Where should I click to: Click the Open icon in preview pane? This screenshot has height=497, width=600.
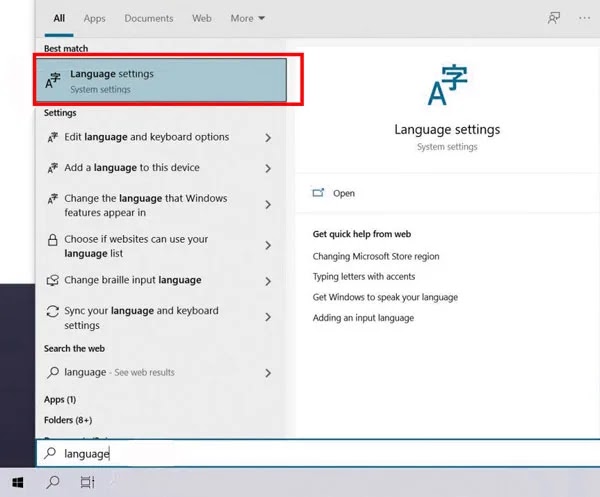318,193
